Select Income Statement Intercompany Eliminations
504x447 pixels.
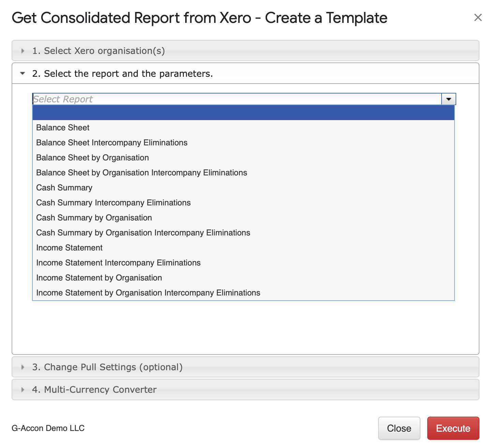click(x=243, y=263)
